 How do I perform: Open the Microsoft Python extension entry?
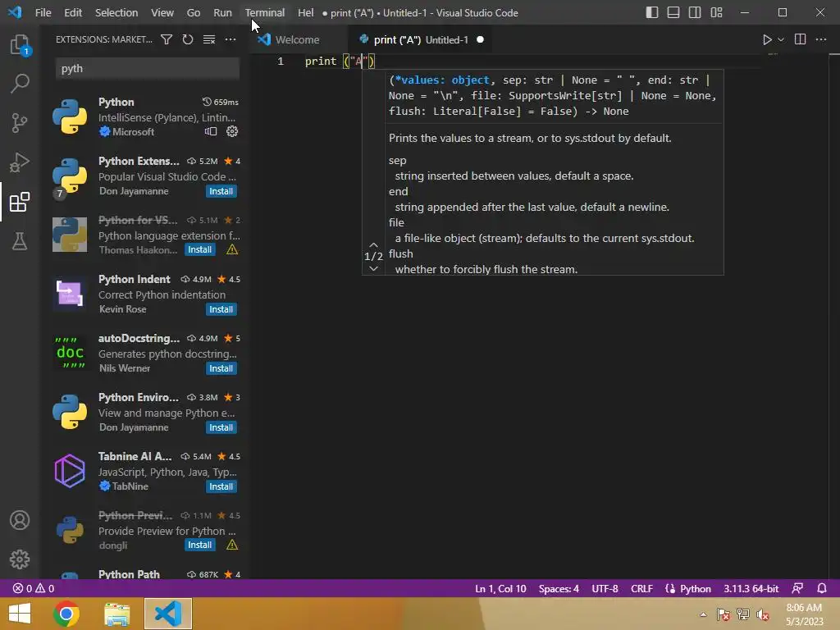click(x=144, y=116)
